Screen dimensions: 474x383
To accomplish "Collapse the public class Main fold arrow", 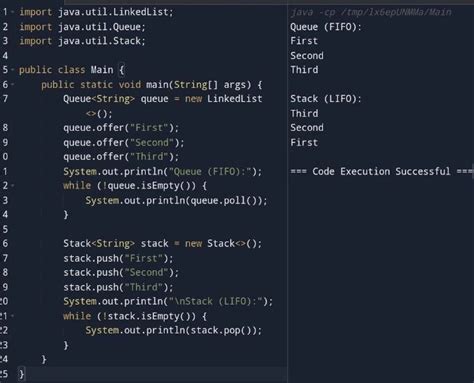I will point(13,70).
